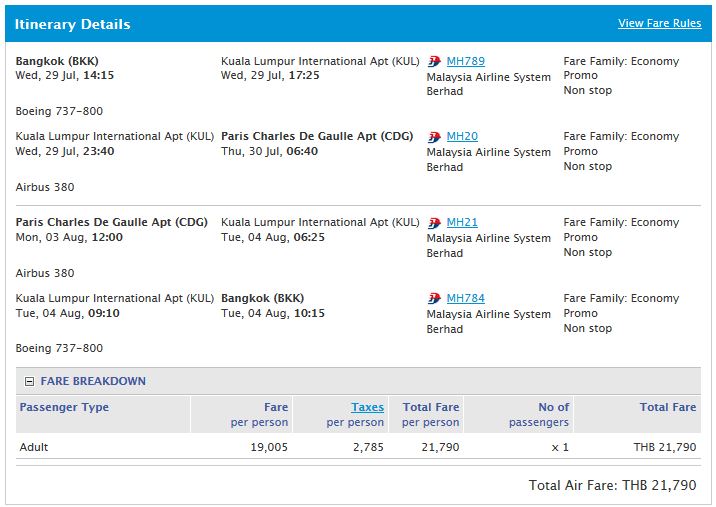Click the arrival time 17:25 at KUL
This screenshot has height=507, width=716.
tap(304, 75)
